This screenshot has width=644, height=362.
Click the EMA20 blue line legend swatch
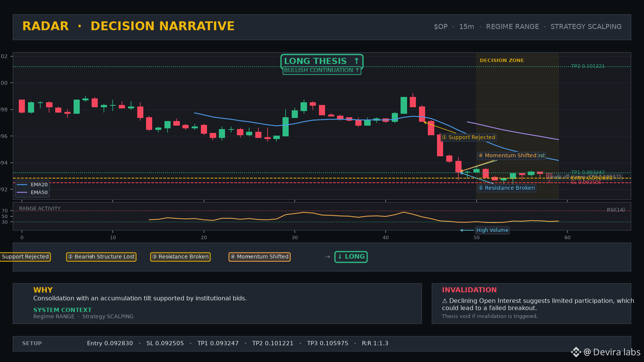[x=22, y=185]
